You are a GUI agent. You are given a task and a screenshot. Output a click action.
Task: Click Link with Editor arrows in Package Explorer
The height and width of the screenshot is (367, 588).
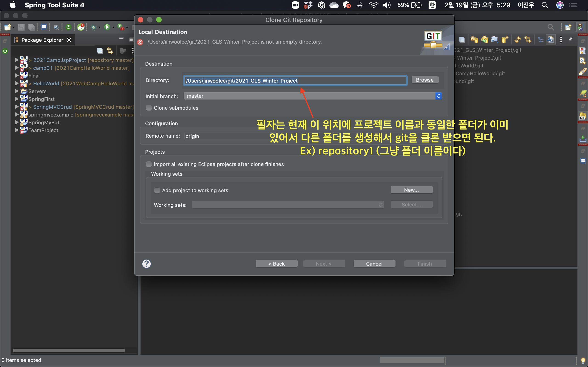click(110, 51)
